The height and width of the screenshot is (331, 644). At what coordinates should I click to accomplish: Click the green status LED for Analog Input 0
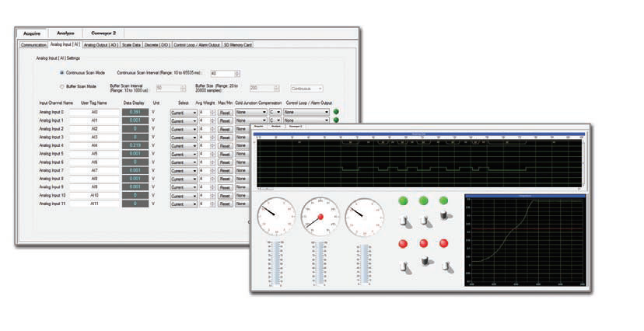(x=336, y=112)
